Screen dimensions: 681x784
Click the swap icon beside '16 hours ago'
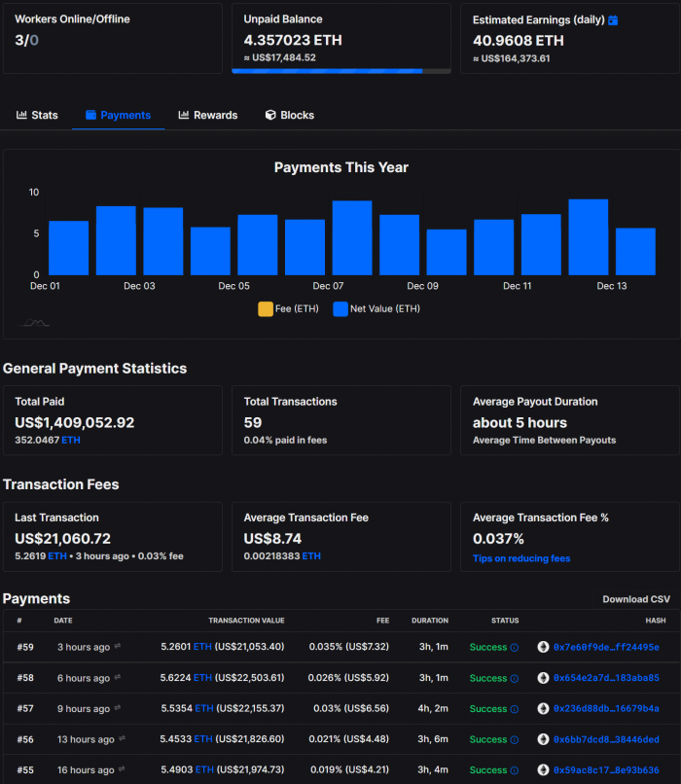(121, 770)
